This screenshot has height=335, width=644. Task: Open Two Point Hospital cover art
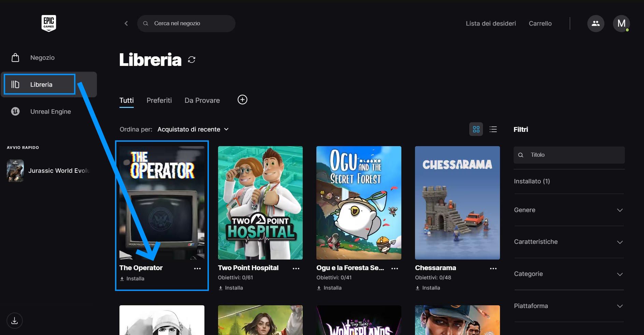[x=260, y=203]
